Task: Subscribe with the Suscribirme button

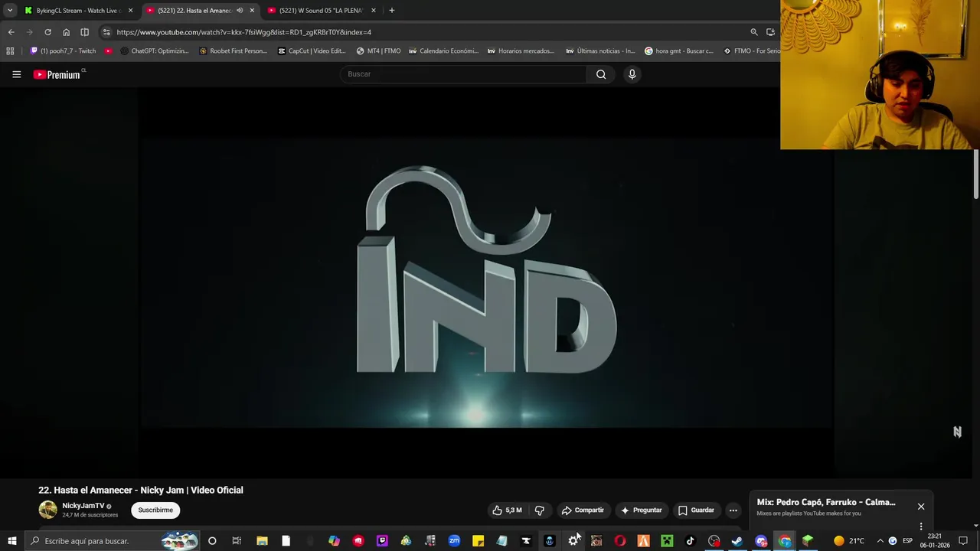Action: pos(155,510)
